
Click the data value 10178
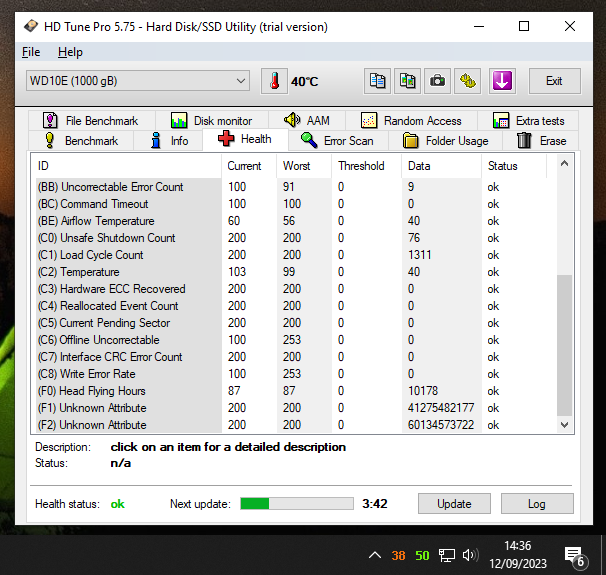click(423, 391)
